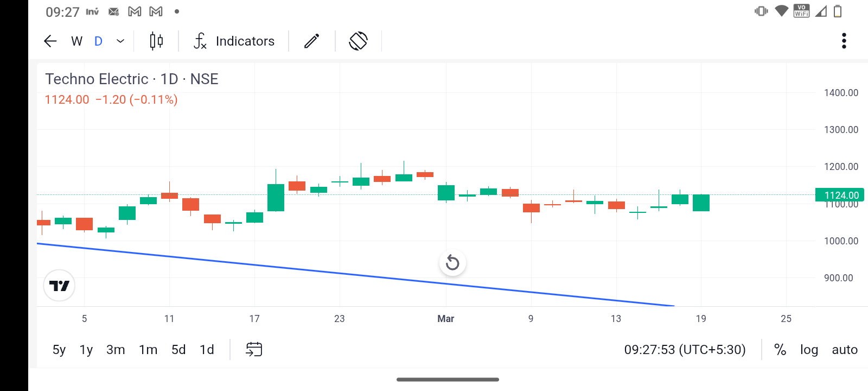Toggle percent scale mode
The height and width of the screenshot is (391, 868).
pyautogui.click(x=780, y=350)
